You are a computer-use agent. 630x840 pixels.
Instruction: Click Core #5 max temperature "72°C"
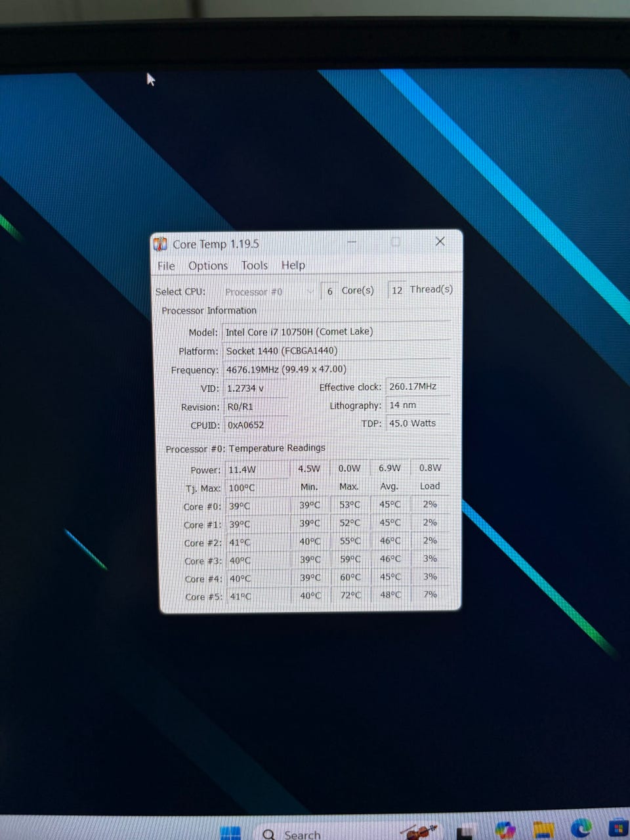pos(350,595)
